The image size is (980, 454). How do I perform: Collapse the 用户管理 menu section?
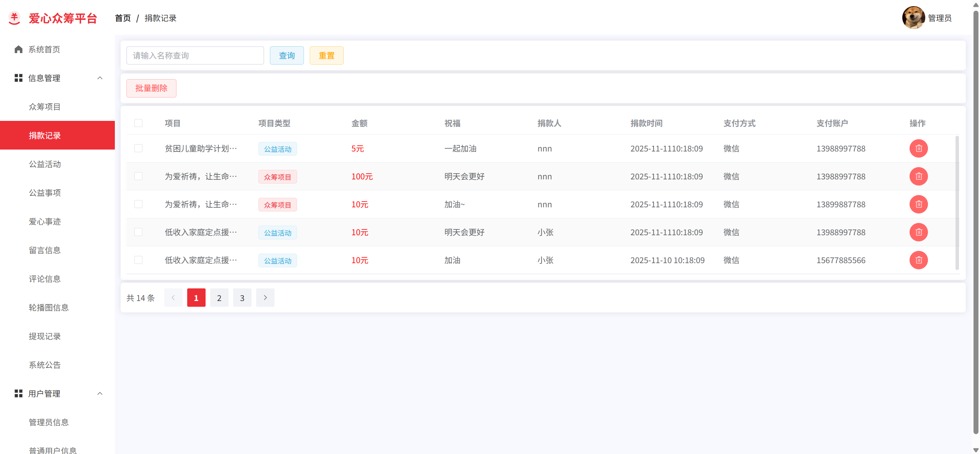[100, 394]
